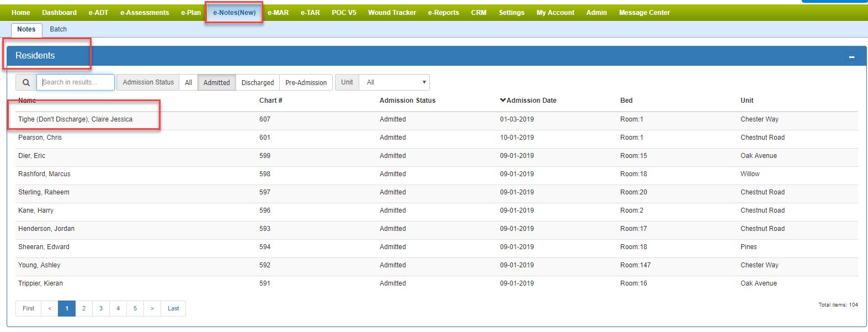The width and height of the screenshot is (868, 332).
Task: Open resident Tighe, Claire Jessica
Action: click(75, 119)
